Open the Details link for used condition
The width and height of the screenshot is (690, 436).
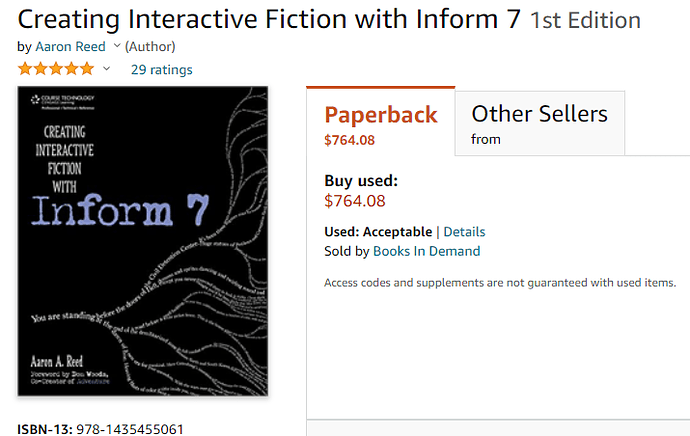pos(464,232)
